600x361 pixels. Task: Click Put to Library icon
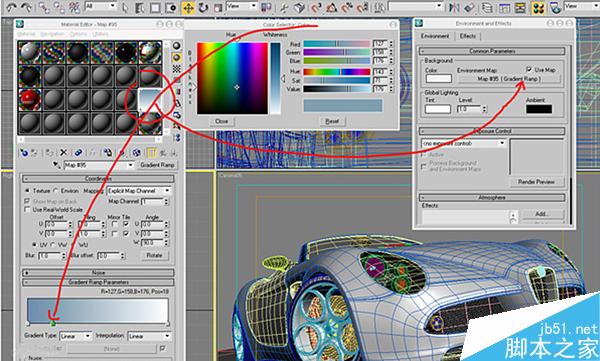(108, 153)
